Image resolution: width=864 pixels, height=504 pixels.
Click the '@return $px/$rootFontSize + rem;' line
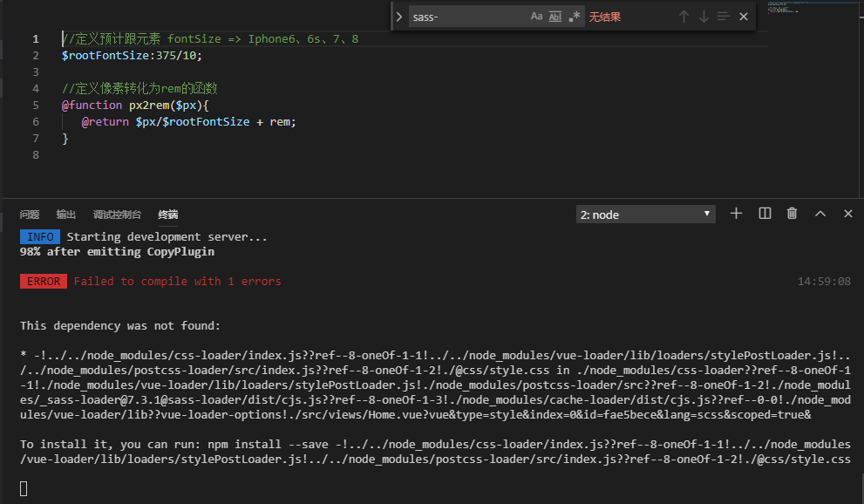[188, 121]
